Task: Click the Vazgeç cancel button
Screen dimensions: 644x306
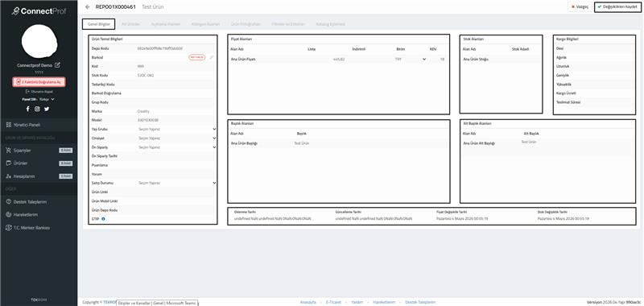Action: point(580,7)
